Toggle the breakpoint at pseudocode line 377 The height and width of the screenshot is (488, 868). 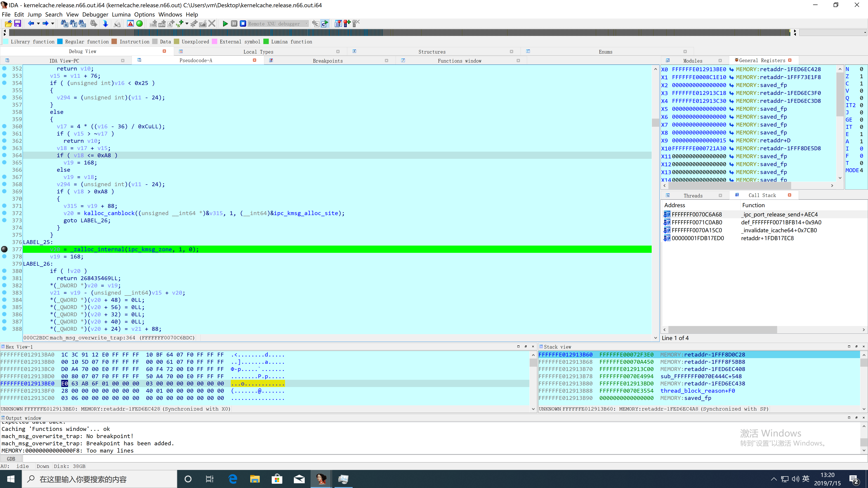(4, 249)
